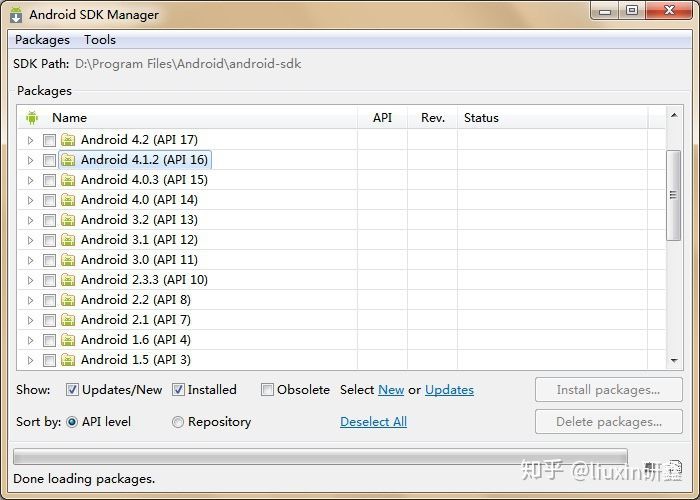
Task: Click the Android 4.0 (API 14) folder icon
Action: pyautogui.click(x=68, y=200)
